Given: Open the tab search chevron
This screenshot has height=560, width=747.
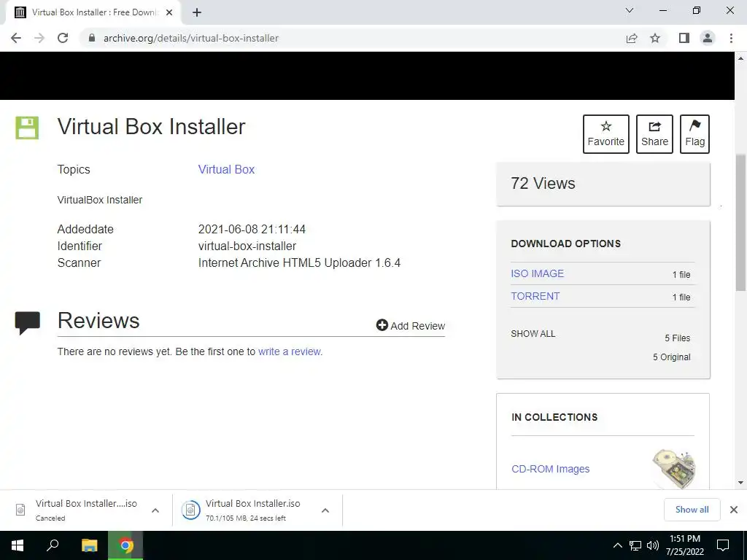Looking at the screenshot, I should coord(630,10).
